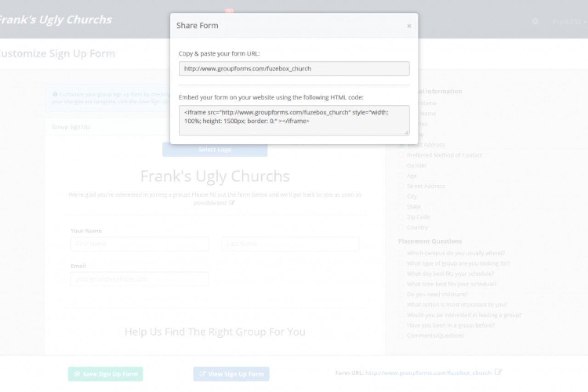Screen dimensions: 588x392
Task: Click the 'Placement Questions' section heading
Action: 430,241
